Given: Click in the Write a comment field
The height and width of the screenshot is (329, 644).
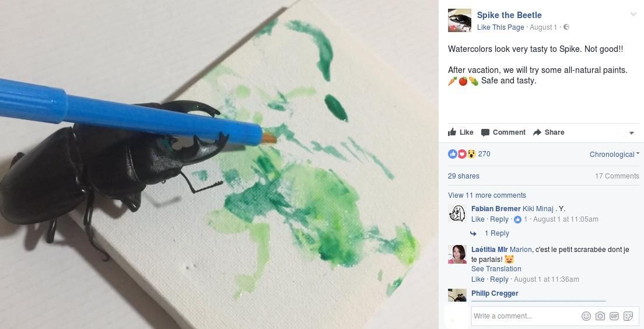Looking at the screenshot, I should click(x=527, y=316).
